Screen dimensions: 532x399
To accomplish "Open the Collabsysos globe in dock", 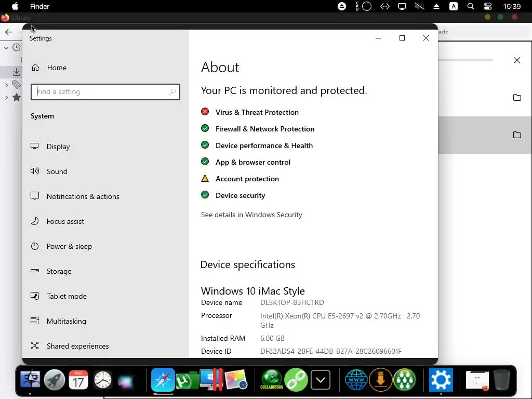I will click(271, 379).
